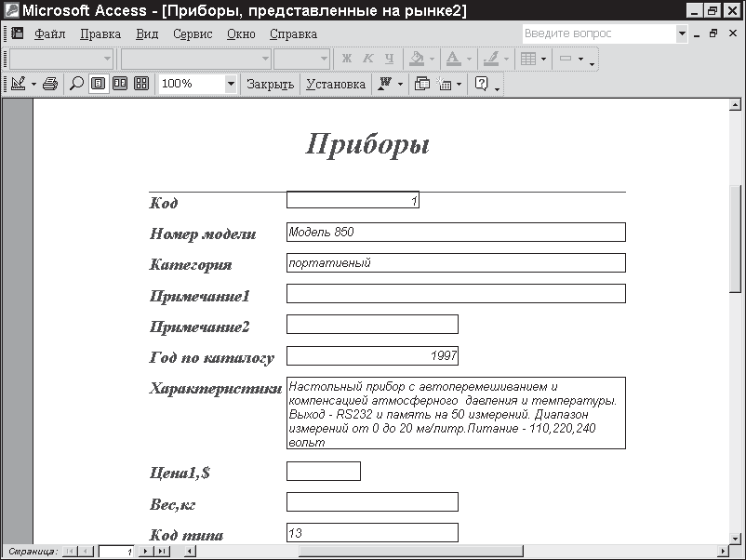Select the Zoom magnifier tool
The height and width of the screenshot is (560, 746).
(76, 84)
